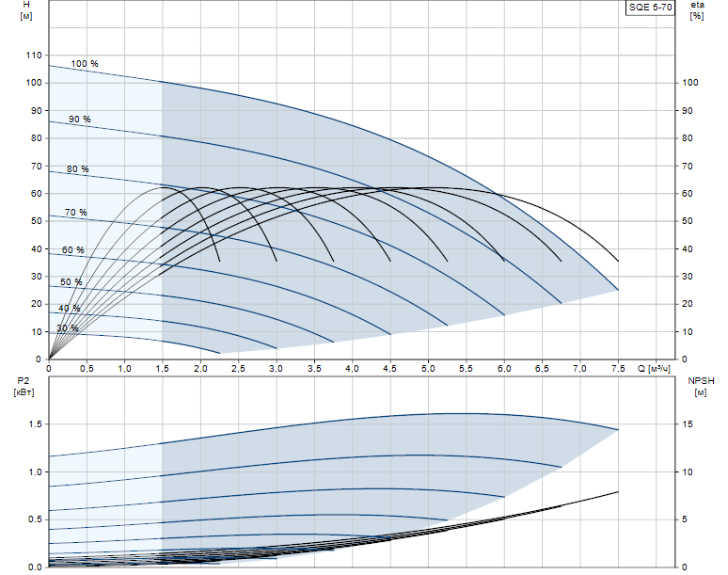Select the 50 % speed curve label

71,282
